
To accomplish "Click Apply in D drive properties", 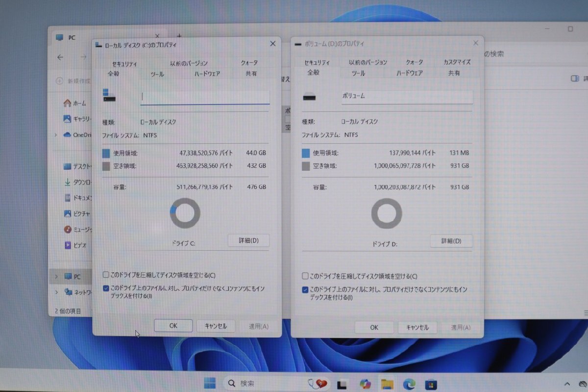I will coord(460,327).
